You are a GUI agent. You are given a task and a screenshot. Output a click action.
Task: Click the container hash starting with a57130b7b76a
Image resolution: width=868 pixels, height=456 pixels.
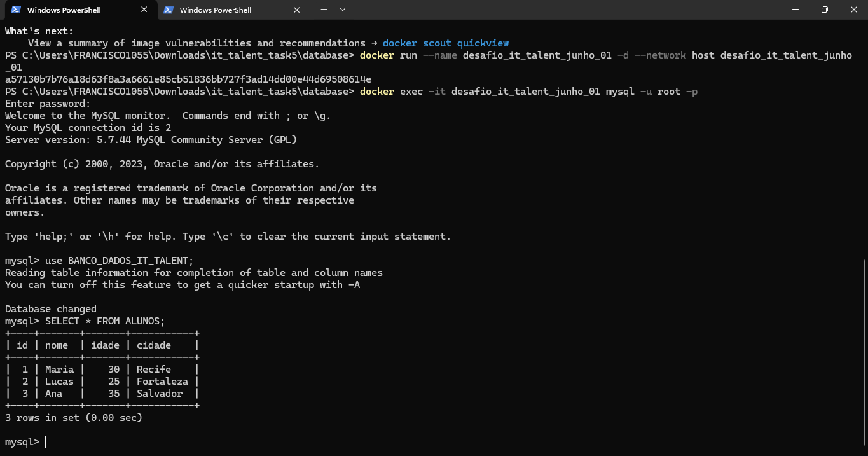(x=188, y=79)
